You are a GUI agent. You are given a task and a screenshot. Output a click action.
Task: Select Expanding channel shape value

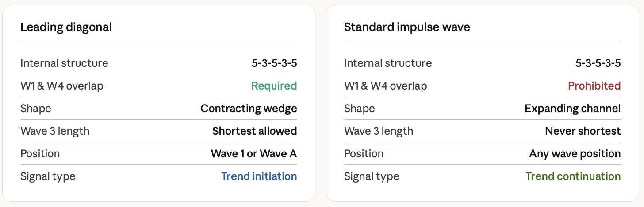pos(573,108)
